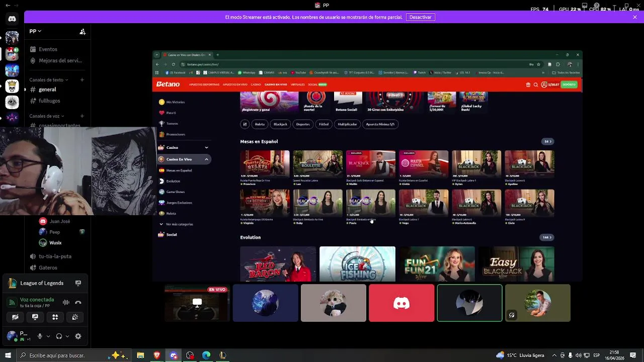Open the fullhugos channel
Viewport: 644px width, 362px height.
point(49,101)
